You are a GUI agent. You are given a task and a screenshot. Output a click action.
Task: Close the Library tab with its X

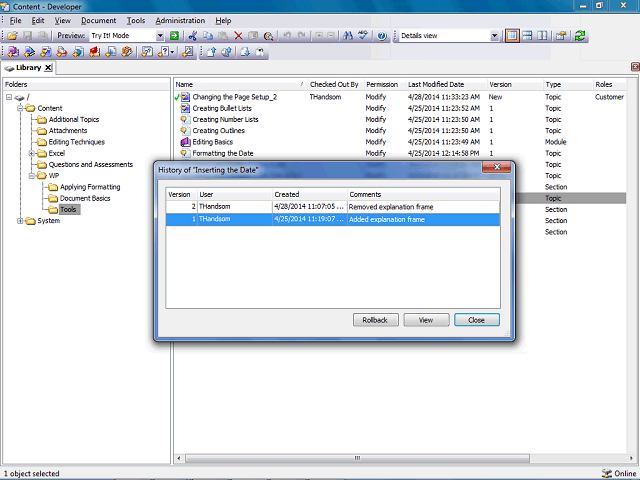point(48,68)
